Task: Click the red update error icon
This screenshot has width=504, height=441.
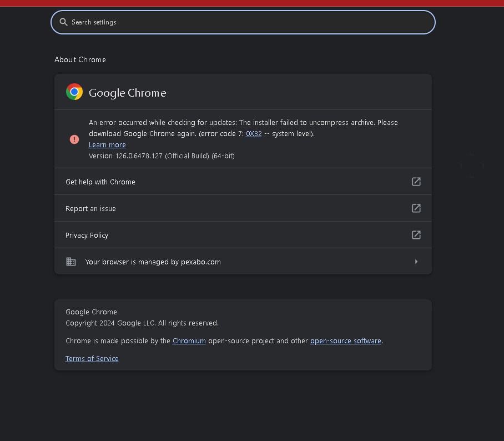Action: [74, 139]
